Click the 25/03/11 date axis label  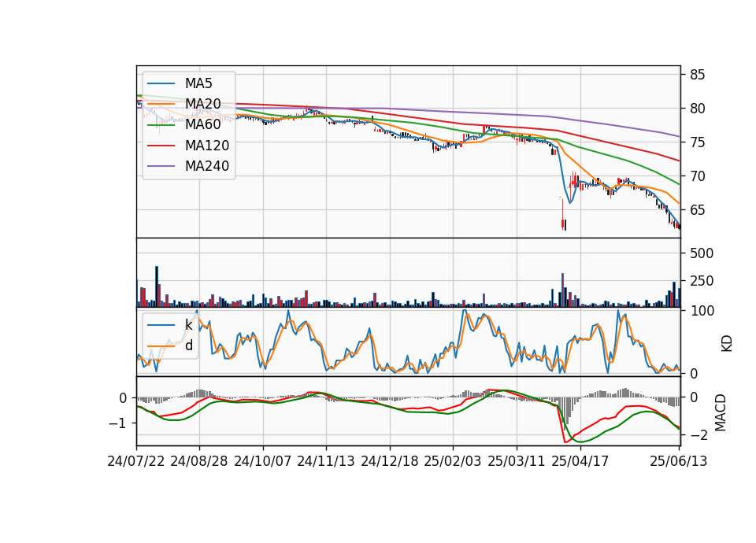pyautogui.click(x=517, y=461)
